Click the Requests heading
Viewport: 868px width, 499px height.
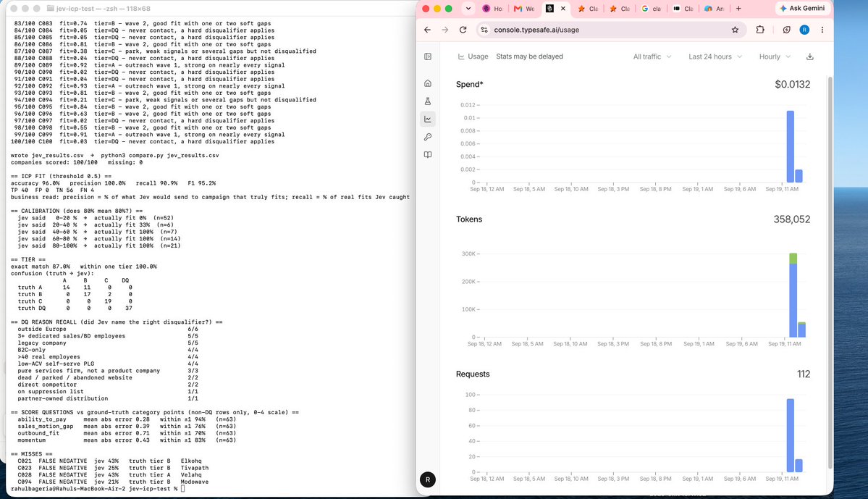click(x=473, y=374)
